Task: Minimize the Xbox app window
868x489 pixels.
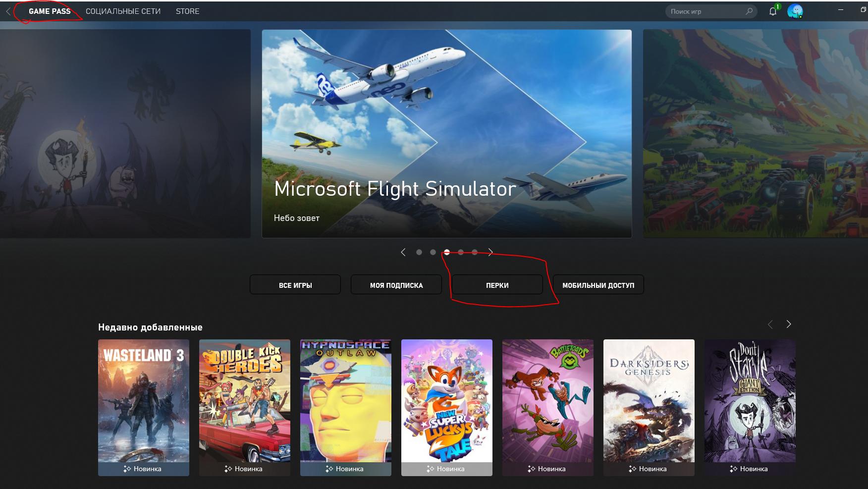Action: coord(841,10)
